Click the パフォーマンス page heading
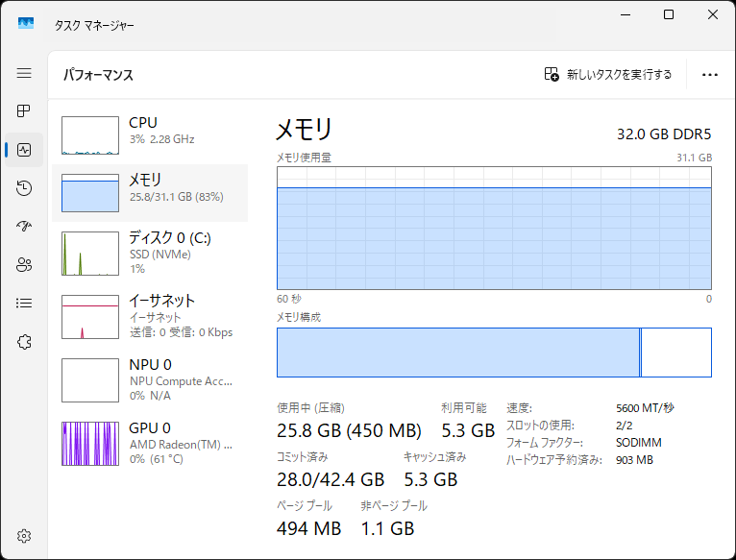Viewport: 736px width, 560px height. coord(98,75)
